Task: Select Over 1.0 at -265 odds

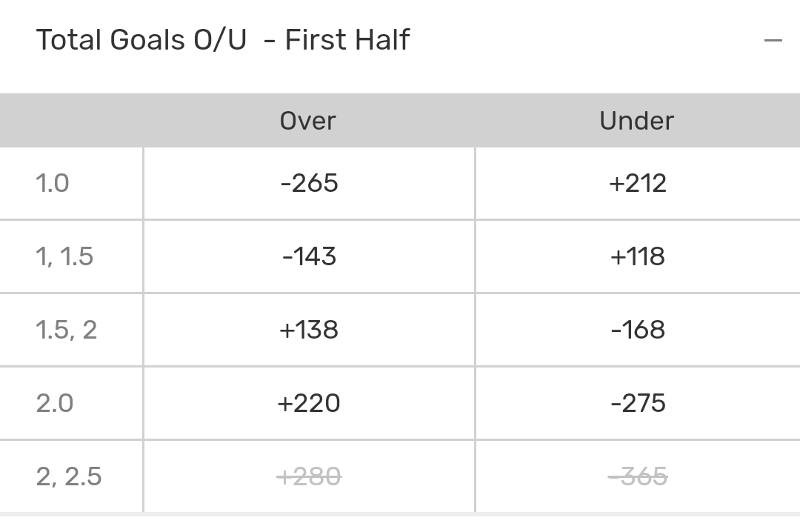Action: (x=309, y=183)
